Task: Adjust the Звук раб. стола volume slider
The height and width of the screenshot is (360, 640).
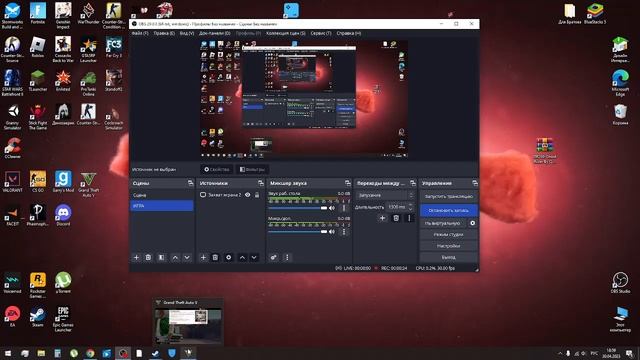Action: pyautogui.click(x=298, y=208)
